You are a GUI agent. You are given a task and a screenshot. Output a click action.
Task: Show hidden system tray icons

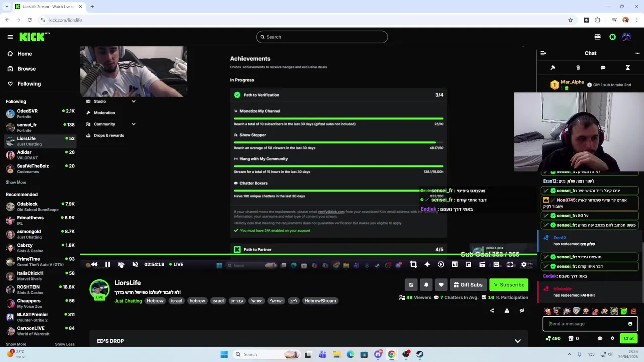tap(570, 354)
